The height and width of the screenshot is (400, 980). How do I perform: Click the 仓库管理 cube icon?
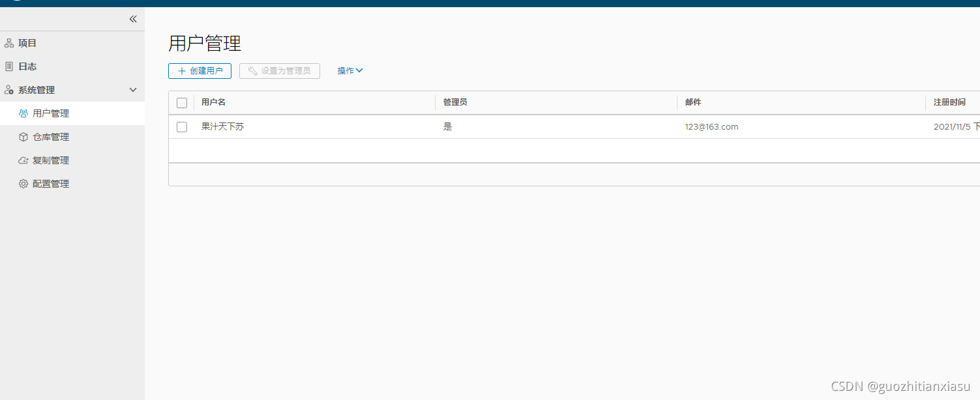(23, 137)
